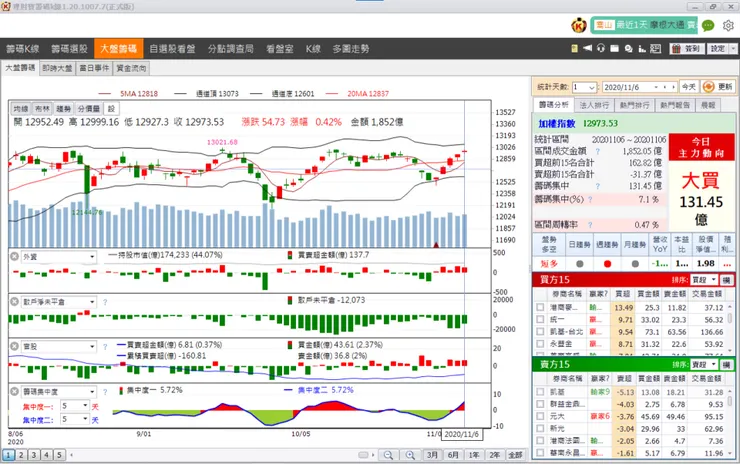Open the 集中度一 days dropdown
Viewport: 740px width, 464px height.
coord(75,406)
